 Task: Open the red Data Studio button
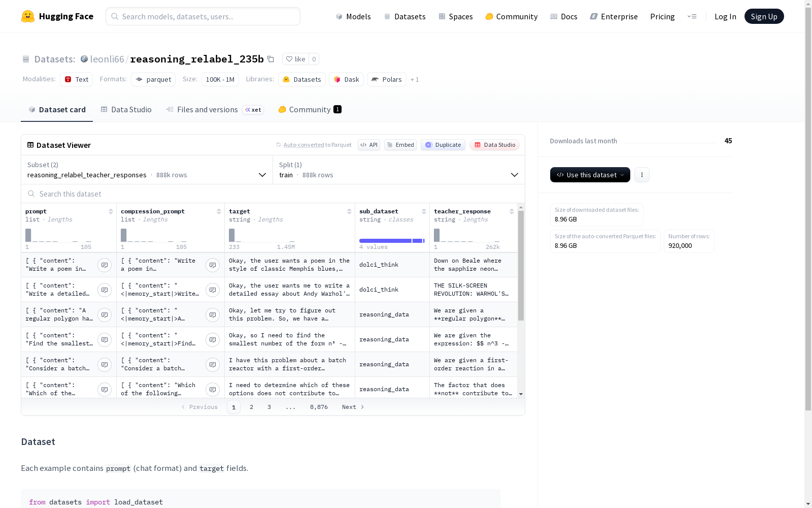tap(495, 145)
